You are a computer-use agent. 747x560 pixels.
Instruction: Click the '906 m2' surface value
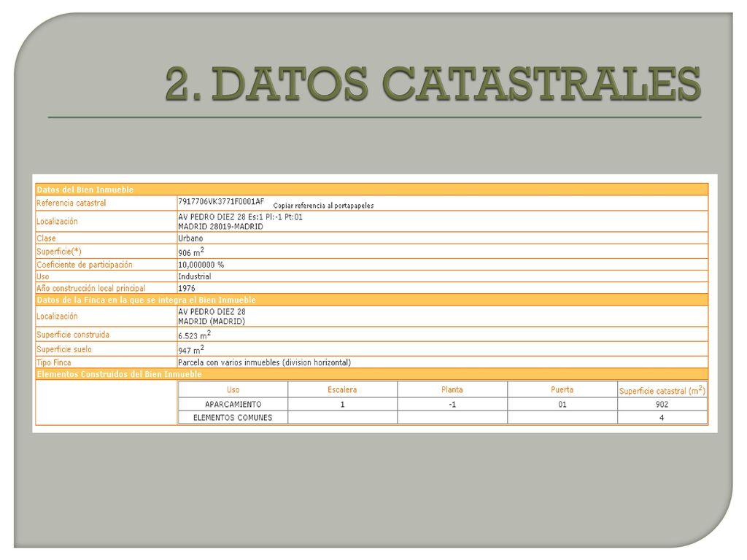[x=191, y=252]
